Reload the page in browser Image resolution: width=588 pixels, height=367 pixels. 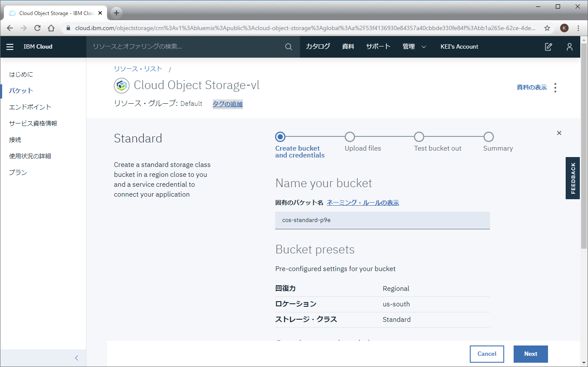point(37,28)
